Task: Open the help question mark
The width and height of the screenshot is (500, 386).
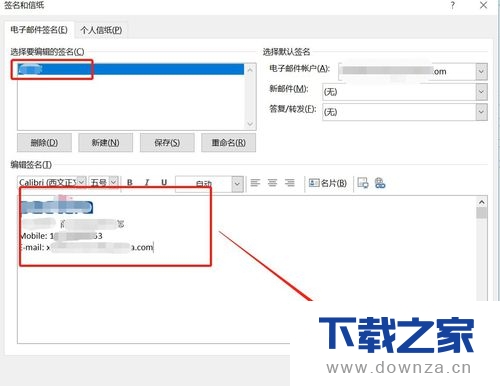Action: [452, 5]
